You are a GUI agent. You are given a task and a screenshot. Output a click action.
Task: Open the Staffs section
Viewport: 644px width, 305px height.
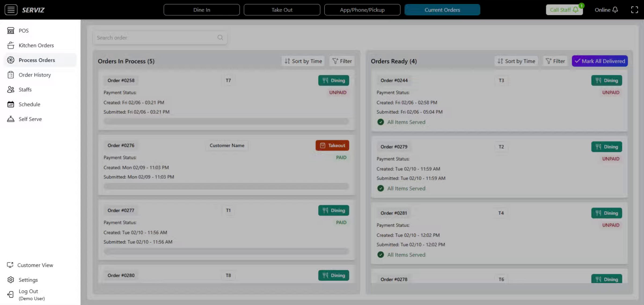[x=25, y=90]
